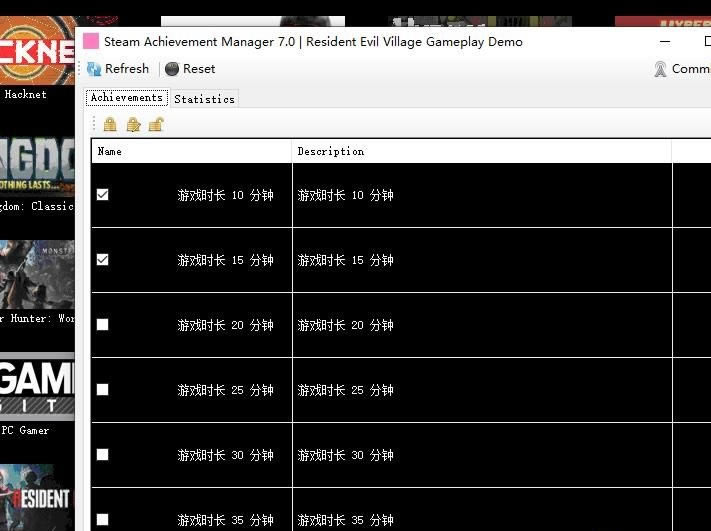The height and width of the screenshot is (531, 711).
Task: Sort by the Description column header
Action: 482,151
